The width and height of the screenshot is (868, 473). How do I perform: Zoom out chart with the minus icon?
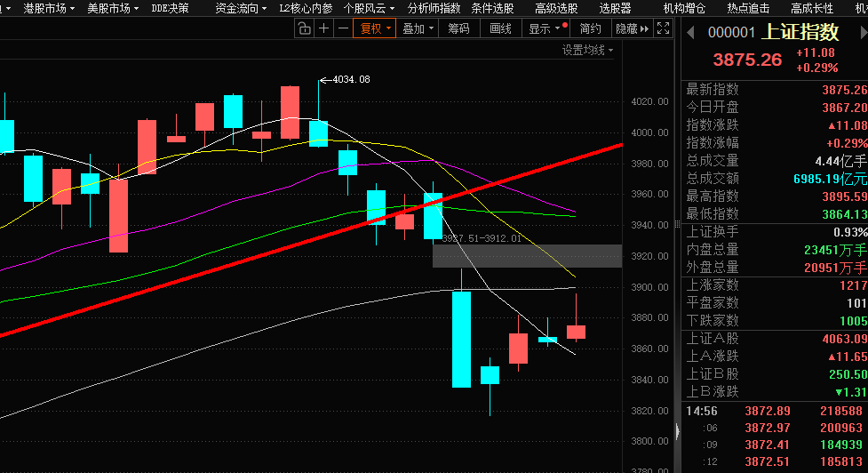coord(343,28)
